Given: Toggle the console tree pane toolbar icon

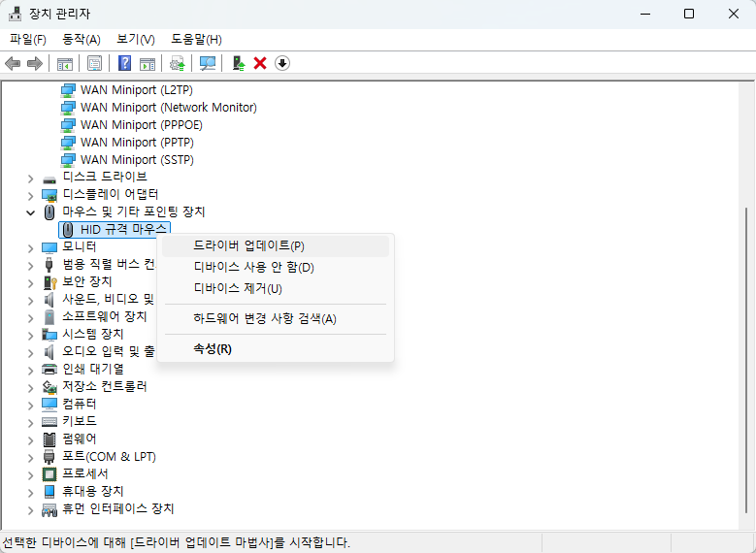Looking at the screenshot, I should click(65, 64).
